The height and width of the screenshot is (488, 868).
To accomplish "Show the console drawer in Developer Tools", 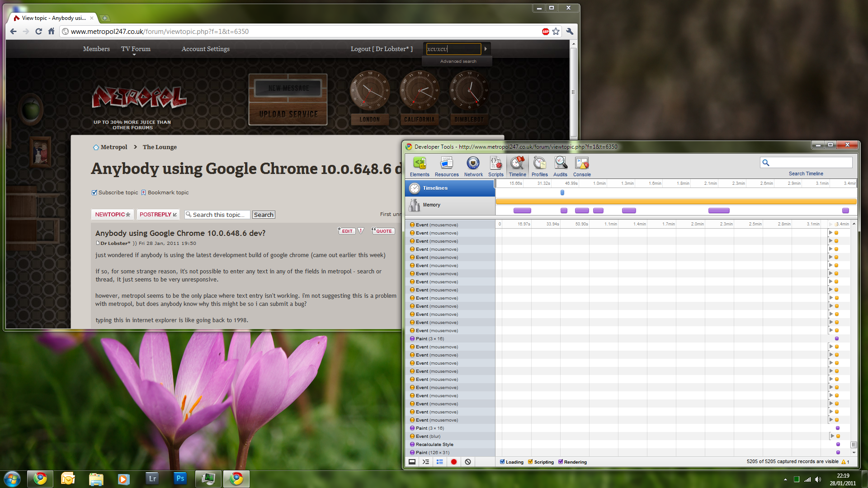I will click(426, 462).
